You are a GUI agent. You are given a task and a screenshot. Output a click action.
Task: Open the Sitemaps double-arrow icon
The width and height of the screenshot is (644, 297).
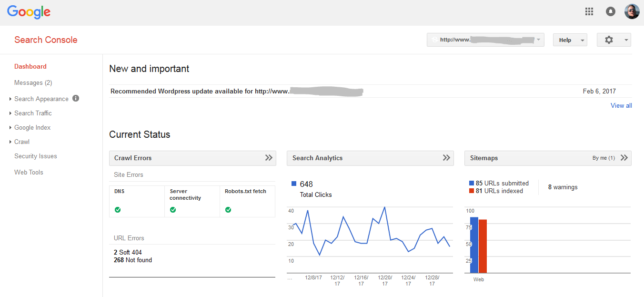pyautogui.click(x=624, y=158)
